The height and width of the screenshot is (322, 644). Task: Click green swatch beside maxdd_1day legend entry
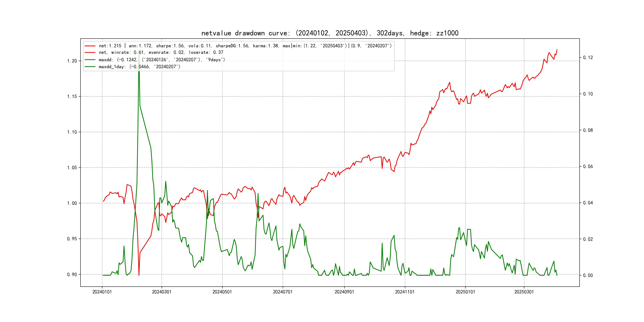click(x=90, y=67)
